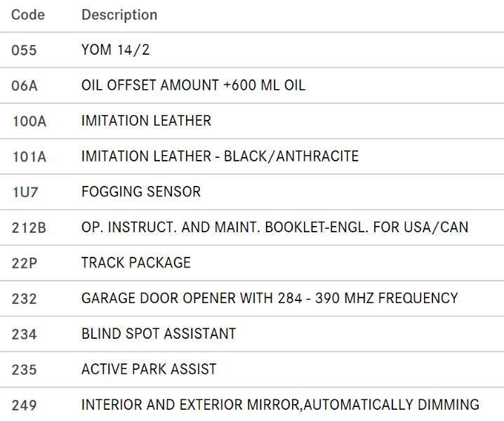The width and height of the screenshot is (504, 421).
Task: Click the plain IMITATION LEATHER description
Action: click(x=146, y=121)
